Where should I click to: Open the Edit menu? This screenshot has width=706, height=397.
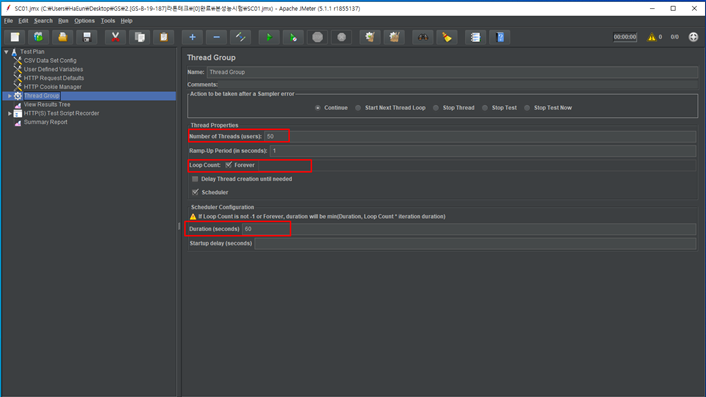tap(23, 21)
